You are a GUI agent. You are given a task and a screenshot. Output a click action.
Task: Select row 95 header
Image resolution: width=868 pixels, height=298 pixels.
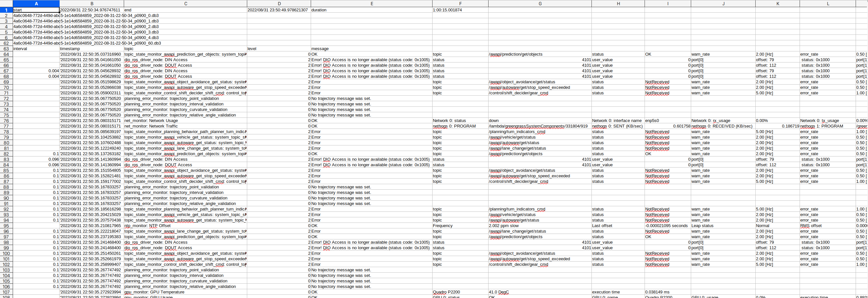[x=7, y=225]
